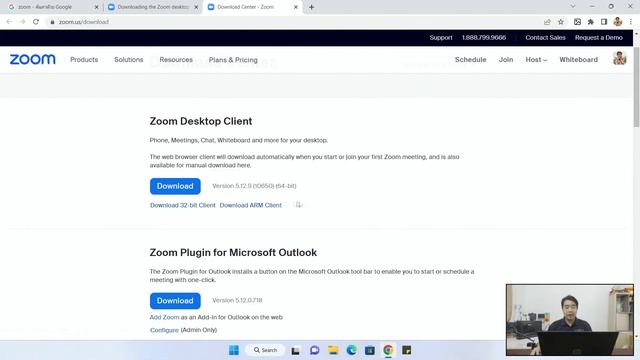The image size is (640, 360).
Task: Click the Zoom Plugin for Microsoft Outlook heading
Action: click(233, 253)
